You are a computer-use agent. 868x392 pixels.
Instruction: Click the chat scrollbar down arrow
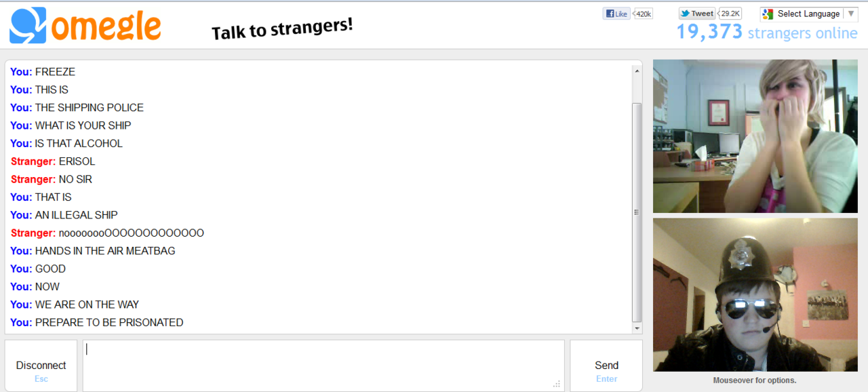tap(637, 328)
